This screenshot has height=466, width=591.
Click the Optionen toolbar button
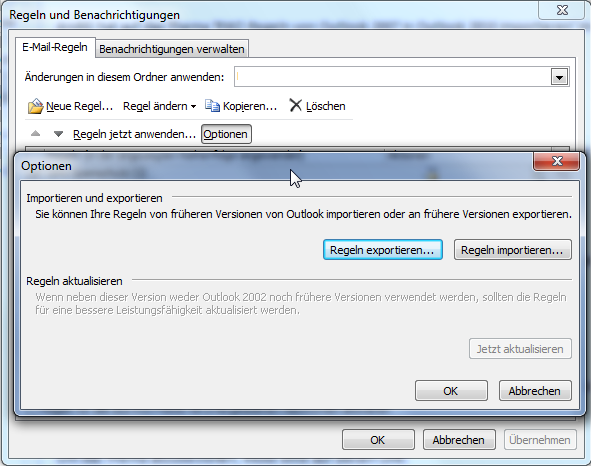click(226, 134)
